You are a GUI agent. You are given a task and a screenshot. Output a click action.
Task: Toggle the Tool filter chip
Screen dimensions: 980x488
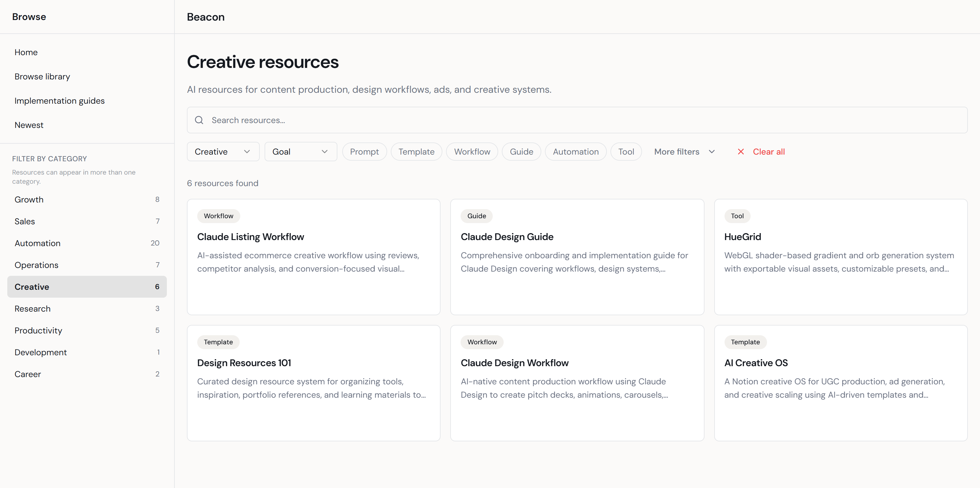point(626,152)
